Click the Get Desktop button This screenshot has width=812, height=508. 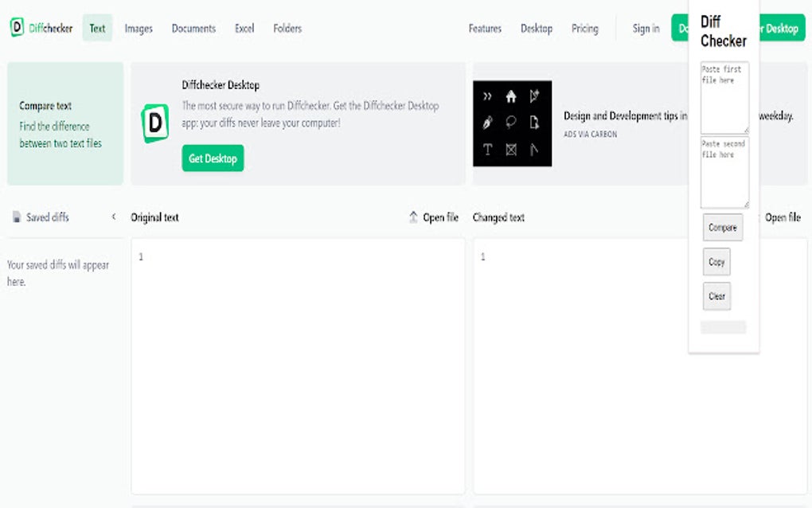coord(213,158)
